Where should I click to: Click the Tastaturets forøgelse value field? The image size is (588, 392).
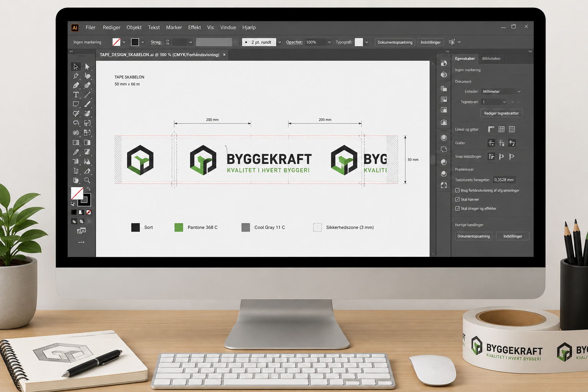pos(504,180)
